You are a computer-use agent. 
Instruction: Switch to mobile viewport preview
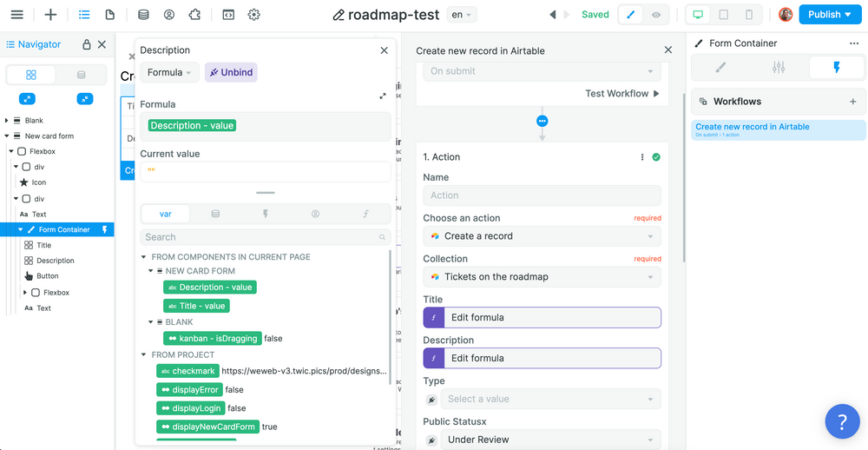[x=749, y=15]
